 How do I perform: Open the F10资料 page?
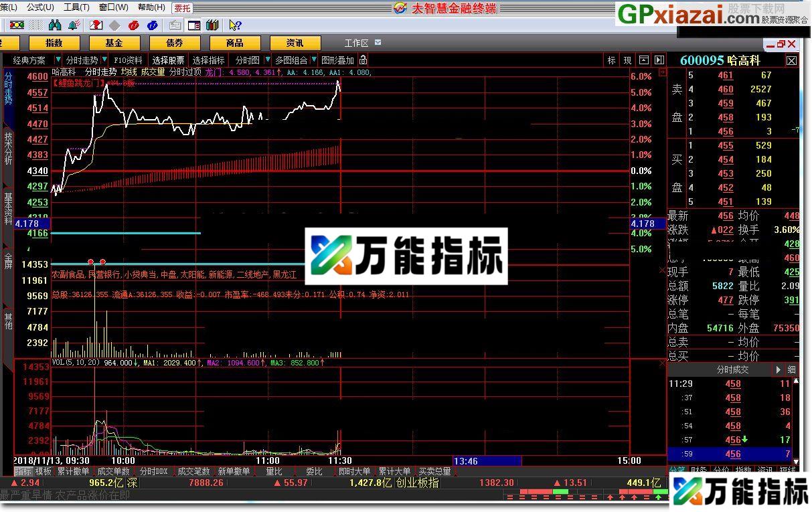128,60
